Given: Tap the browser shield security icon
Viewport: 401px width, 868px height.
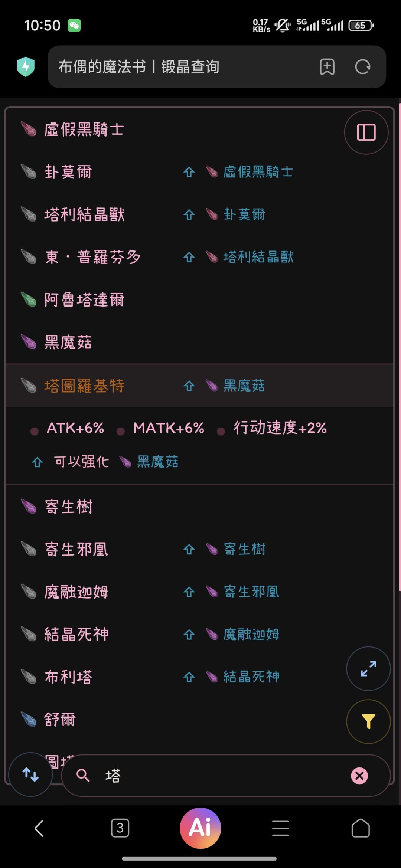Looking at the screenshot, I should click(26, 67).
